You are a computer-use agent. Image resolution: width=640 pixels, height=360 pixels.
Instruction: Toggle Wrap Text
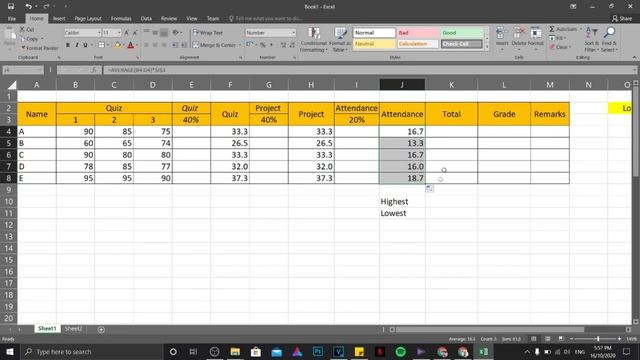tap(208, 33)
